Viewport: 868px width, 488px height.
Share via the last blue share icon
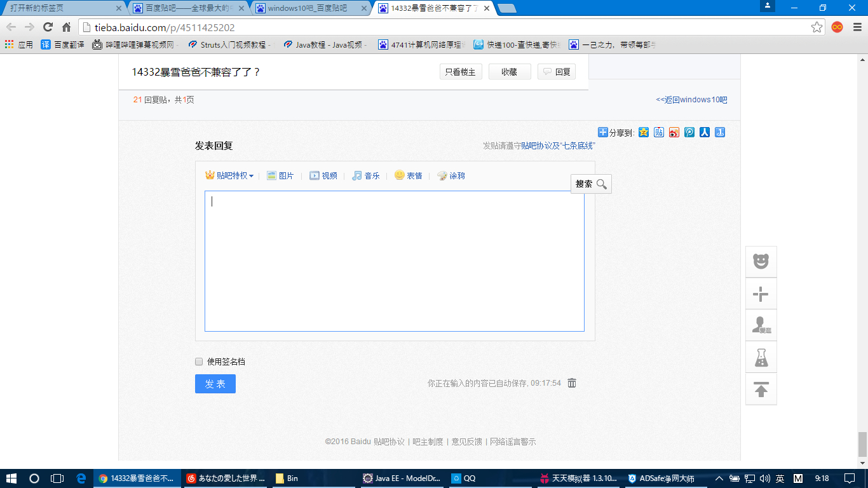point(720,132)
